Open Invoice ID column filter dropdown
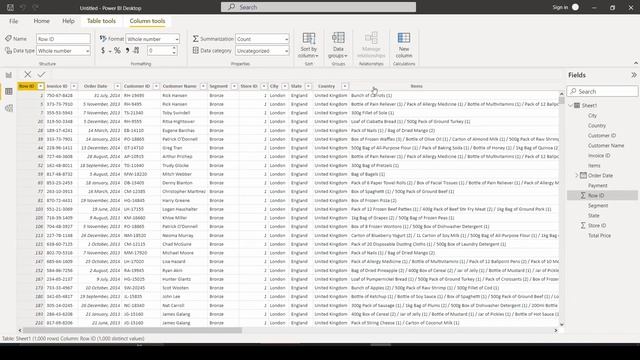 [x=74, y=86]
